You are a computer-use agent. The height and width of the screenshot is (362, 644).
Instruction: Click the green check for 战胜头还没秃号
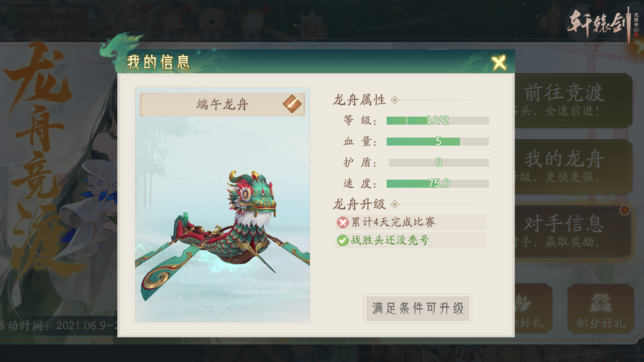342,240
